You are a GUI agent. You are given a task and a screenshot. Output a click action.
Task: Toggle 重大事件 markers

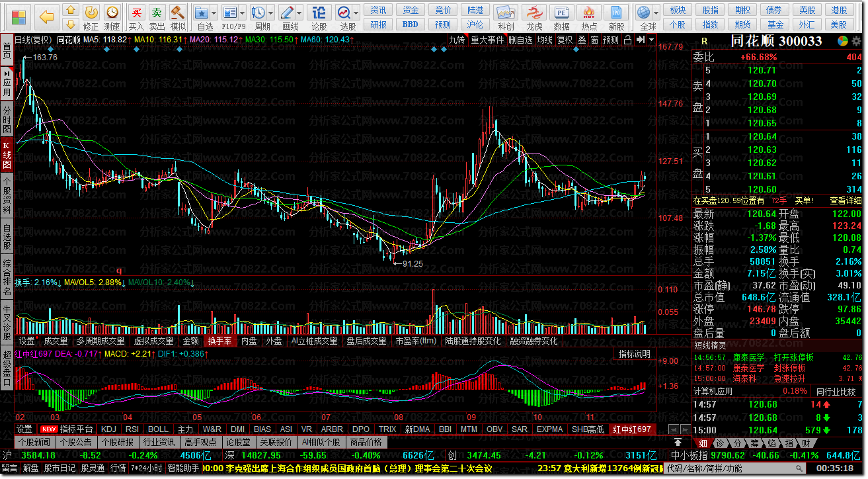pyautogui.click(x=487, y=40)
